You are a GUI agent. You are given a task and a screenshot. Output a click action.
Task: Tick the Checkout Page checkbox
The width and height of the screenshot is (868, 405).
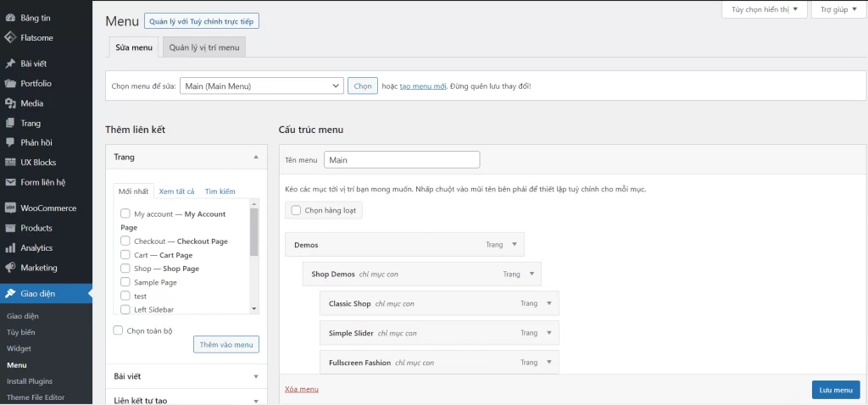(125, 241)
